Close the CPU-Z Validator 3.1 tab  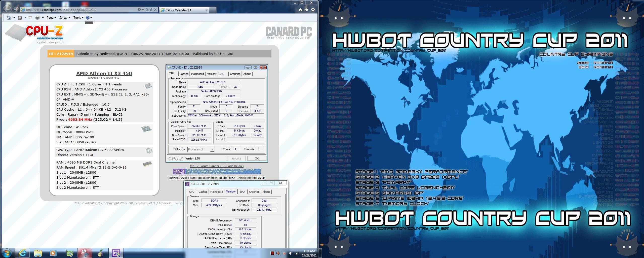pos(207,10)
